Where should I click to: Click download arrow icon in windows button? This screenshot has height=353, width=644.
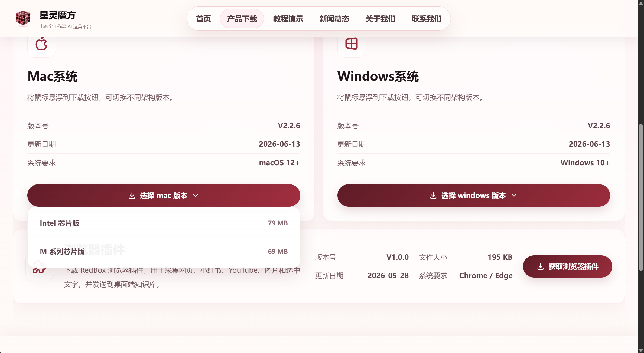pos(433,196)
